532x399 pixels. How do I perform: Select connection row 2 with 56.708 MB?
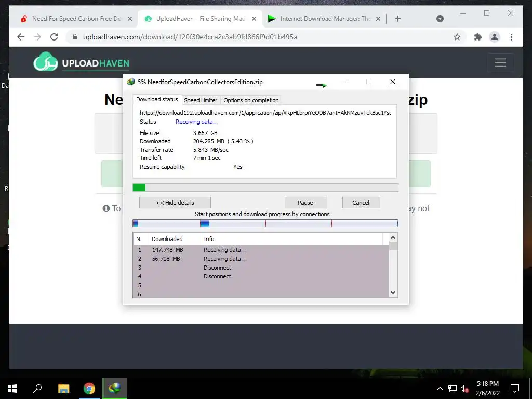pos(261,259)
